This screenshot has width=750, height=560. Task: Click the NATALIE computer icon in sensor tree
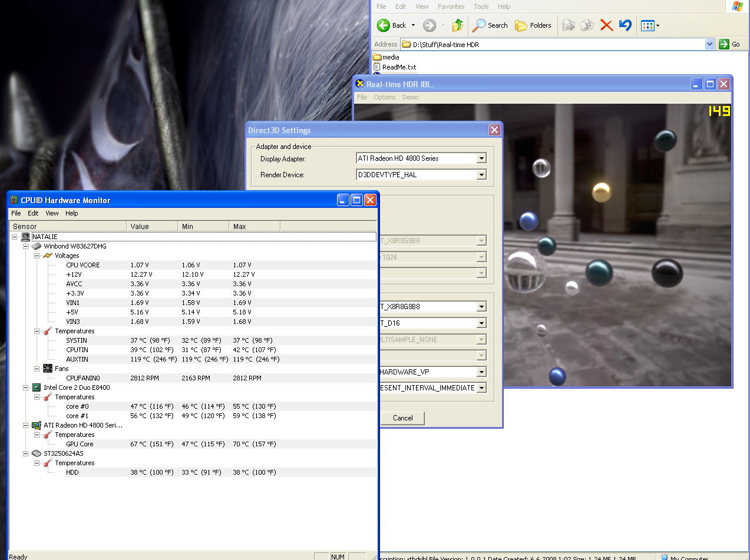(x=26, y=237)
